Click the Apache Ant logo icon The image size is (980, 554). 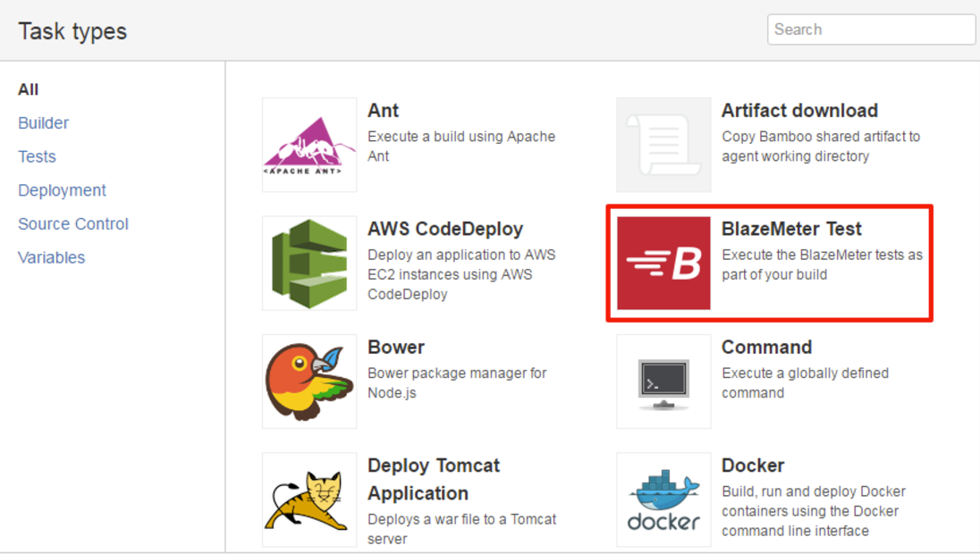[x=309, y=145]
